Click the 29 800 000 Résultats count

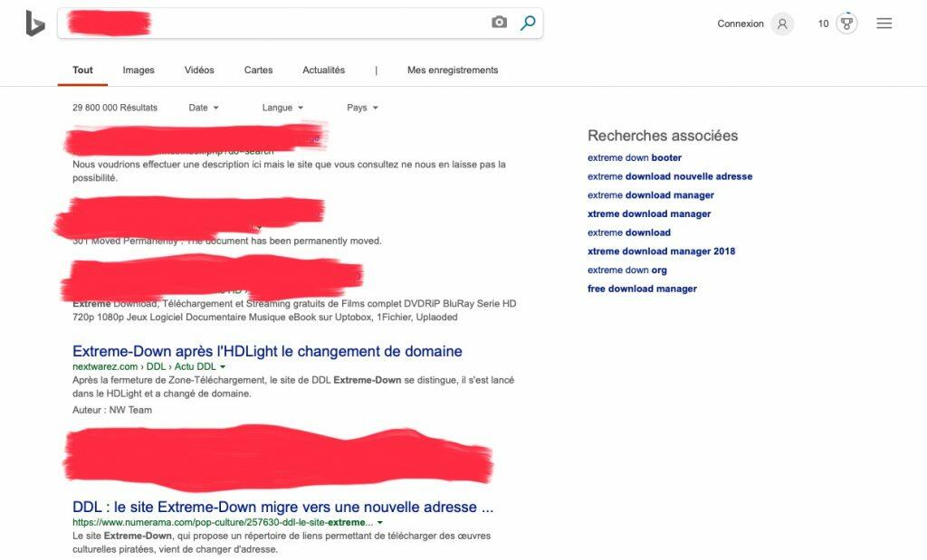115,108
